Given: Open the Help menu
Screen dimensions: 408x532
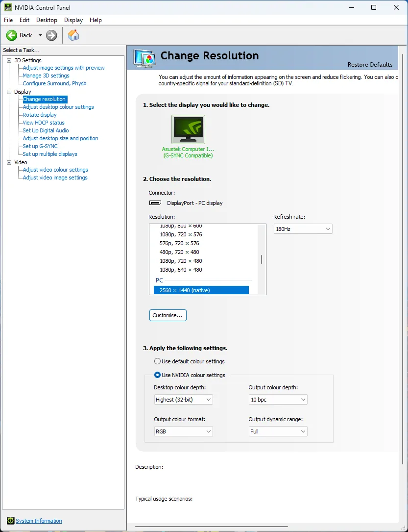Looking at the screenshot, I should [x=96, y=20].
